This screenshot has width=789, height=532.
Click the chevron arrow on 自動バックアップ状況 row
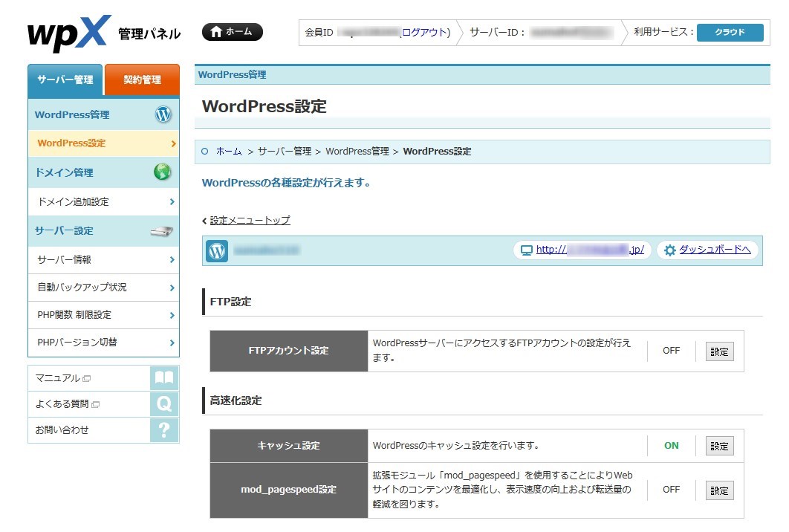click(x=172, y=288)
